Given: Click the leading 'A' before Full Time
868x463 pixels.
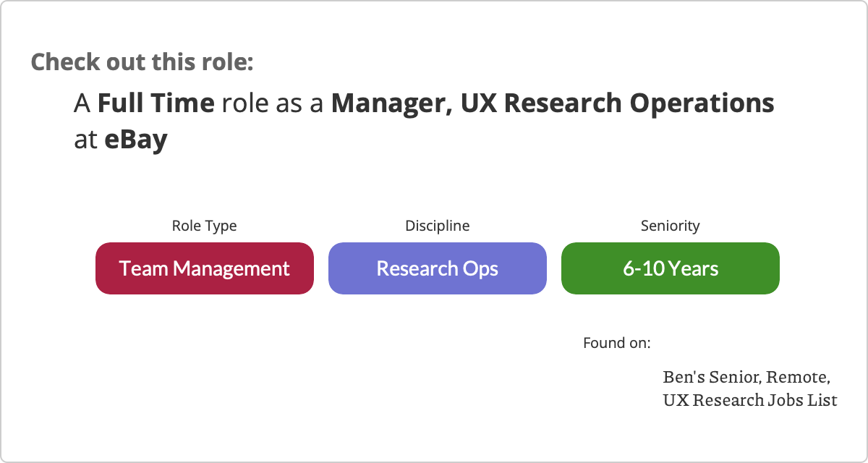Looking at the screenshot, I should [82, 103].
